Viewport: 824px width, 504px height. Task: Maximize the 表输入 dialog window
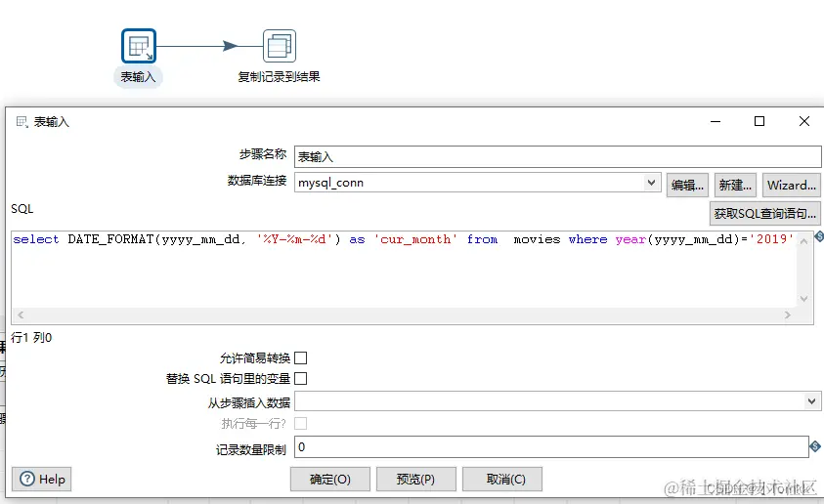click(759, 121)
